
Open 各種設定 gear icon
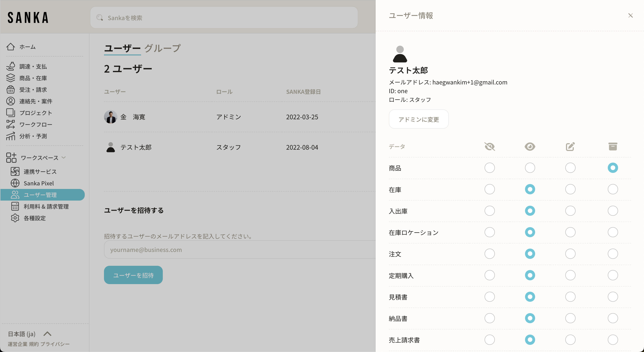[x=15, y=218]
